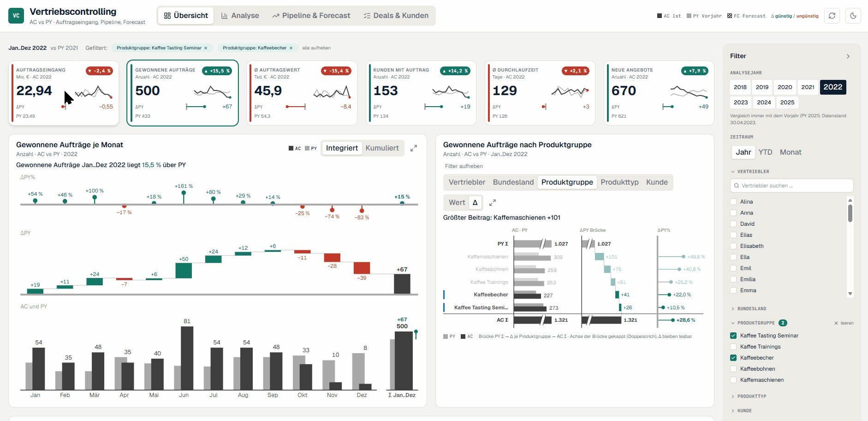Toggle dark mode moon icon

coord(853,16)
